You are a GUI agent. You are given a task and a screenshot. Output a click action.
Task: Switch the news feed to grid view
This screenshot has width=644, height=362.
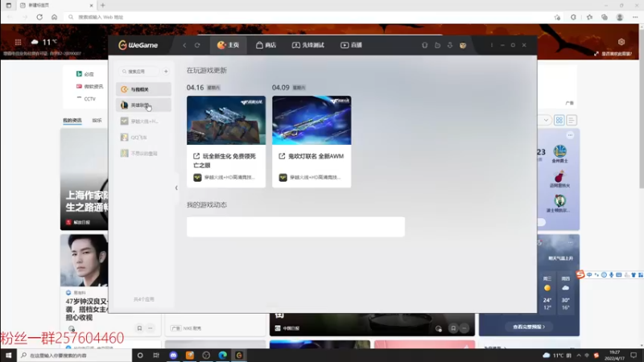click(x=559, y=120)
